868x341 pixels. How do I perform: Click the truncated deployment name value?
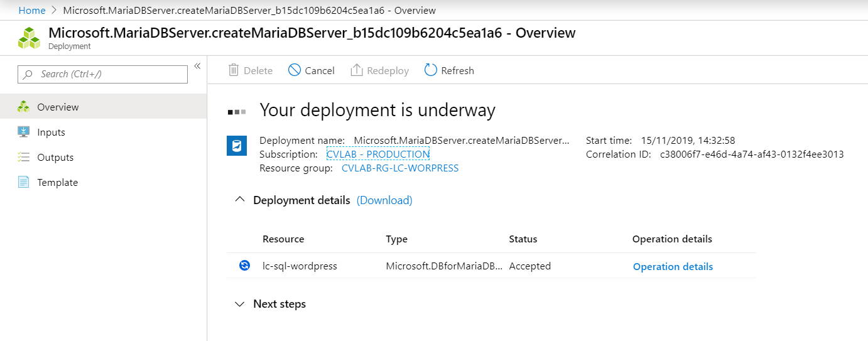[x=462, y=140]
